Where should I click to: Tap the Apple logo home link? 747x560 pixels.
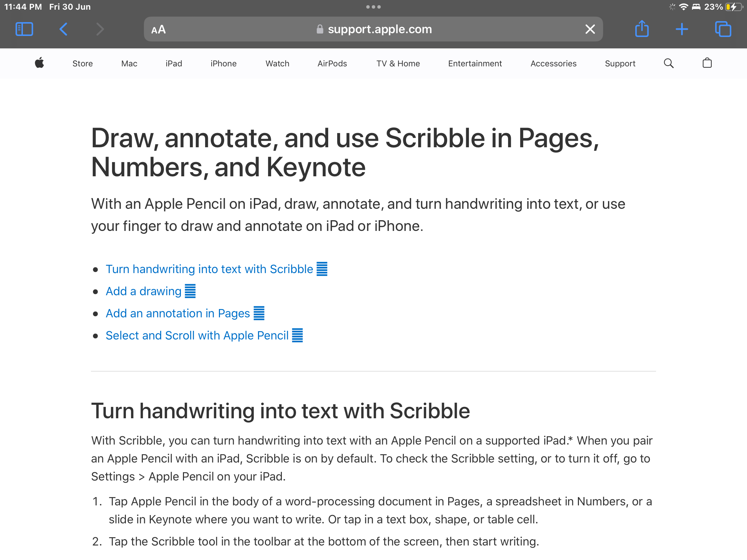coord(39,63)
